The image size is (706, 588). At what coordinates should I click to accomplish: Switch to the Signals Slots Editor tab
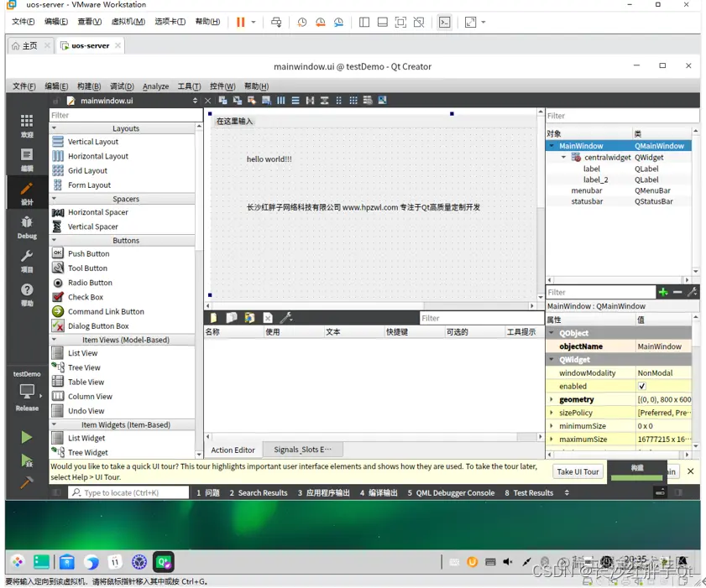click(x=302, y=450)
